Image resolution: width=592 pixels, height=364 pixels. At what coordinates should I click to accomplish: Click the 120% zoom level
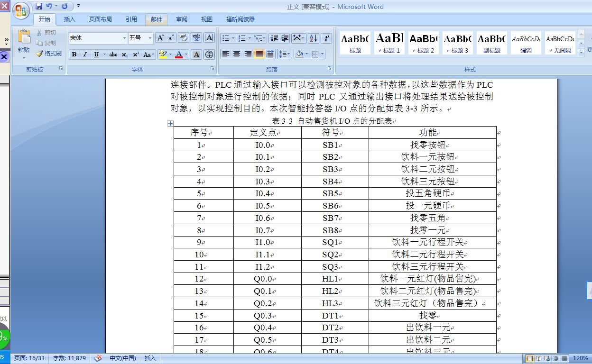(581, 358)
